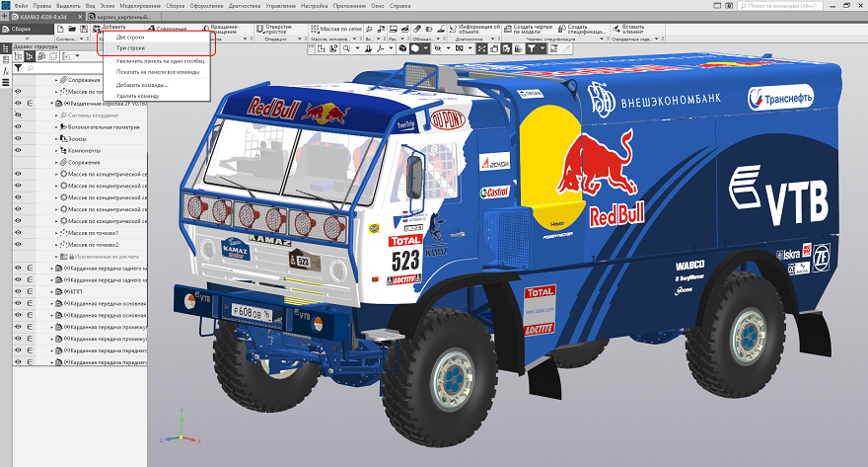Select the Отверстие простое hole tool
This screenshot has width=868, height=467.
click(x=274, y=29)
